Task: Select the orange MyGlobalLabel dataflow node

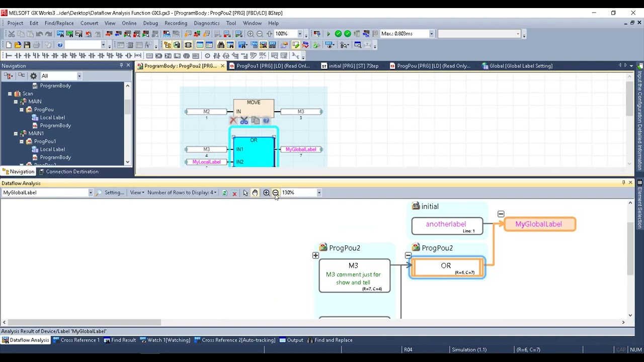Action: [x=539, y=224]
